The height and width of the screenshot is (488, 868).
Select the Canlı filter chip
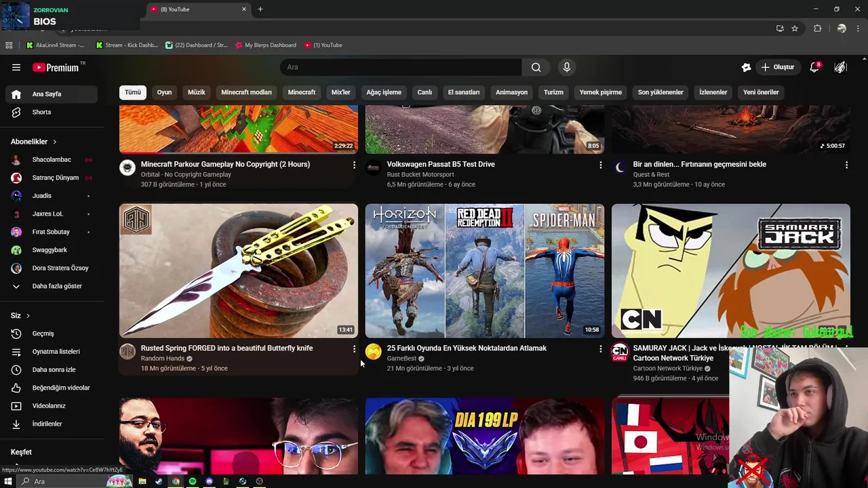(x=425, y=92)
